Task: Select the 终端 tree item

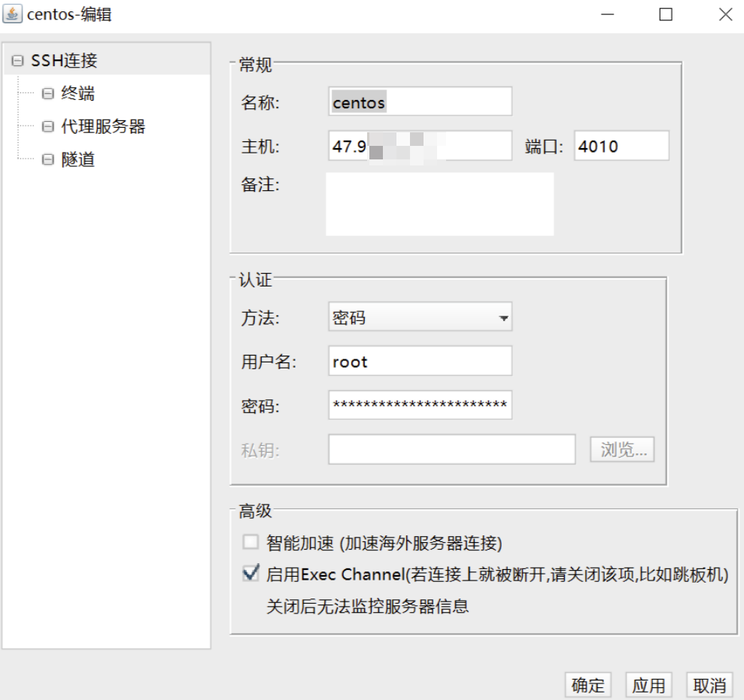Action: click(x=77, y=93)
